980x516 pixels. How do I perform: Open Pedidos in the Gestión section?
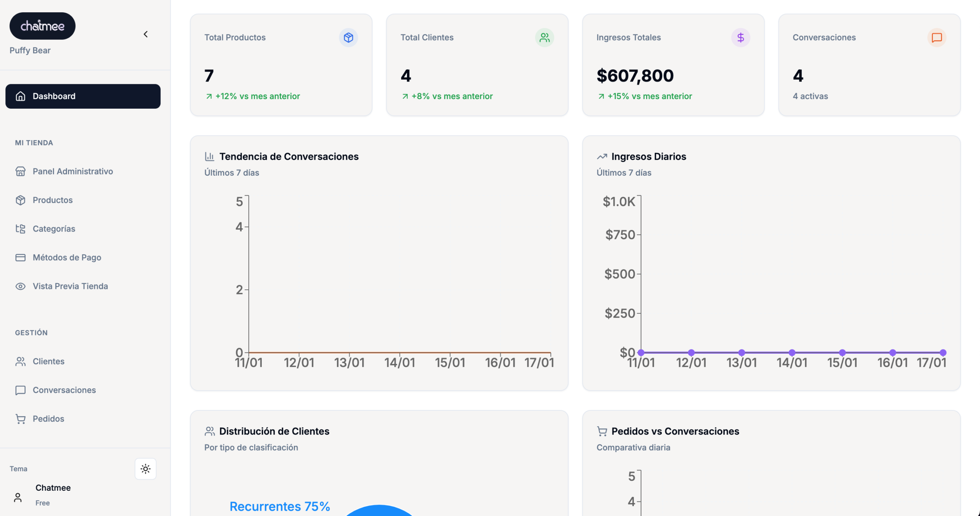click(48, 419)
